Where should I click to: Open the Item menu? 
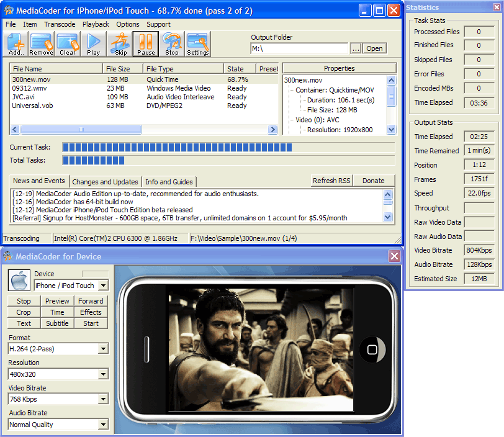tap(30, 24)
